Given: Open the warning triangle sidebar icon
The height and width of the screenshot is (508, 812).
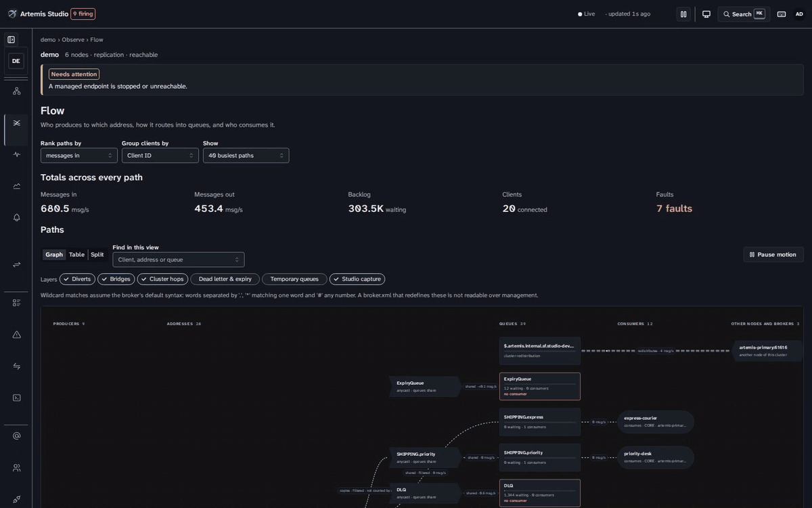Looking at the screenshot, I should (16, 335).
